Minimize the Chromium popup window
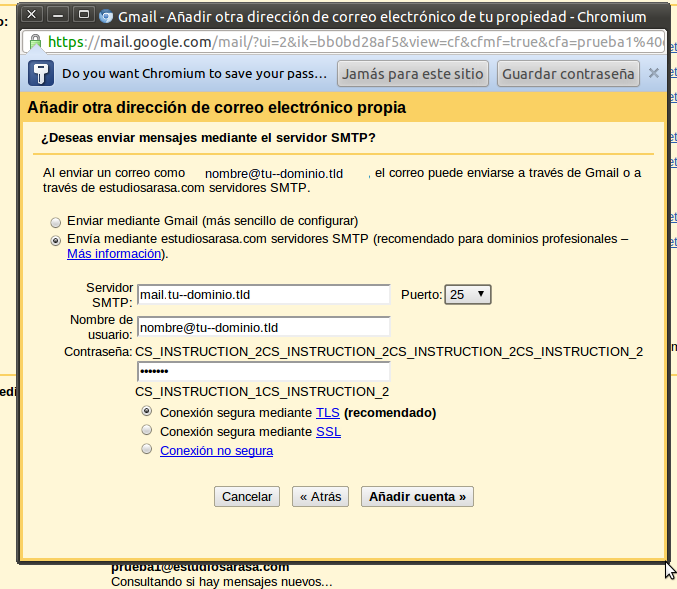 (x=58, y=15)
